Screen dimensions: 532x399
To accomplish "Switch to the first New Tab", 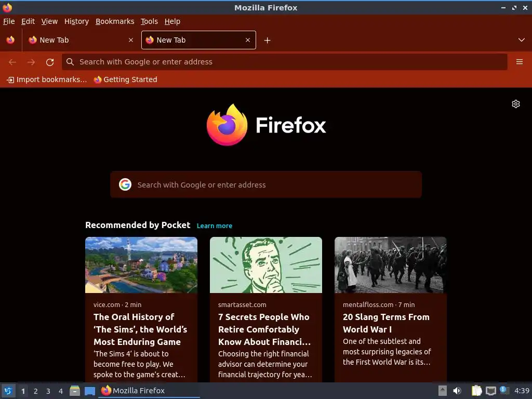I will pos(82,40).
